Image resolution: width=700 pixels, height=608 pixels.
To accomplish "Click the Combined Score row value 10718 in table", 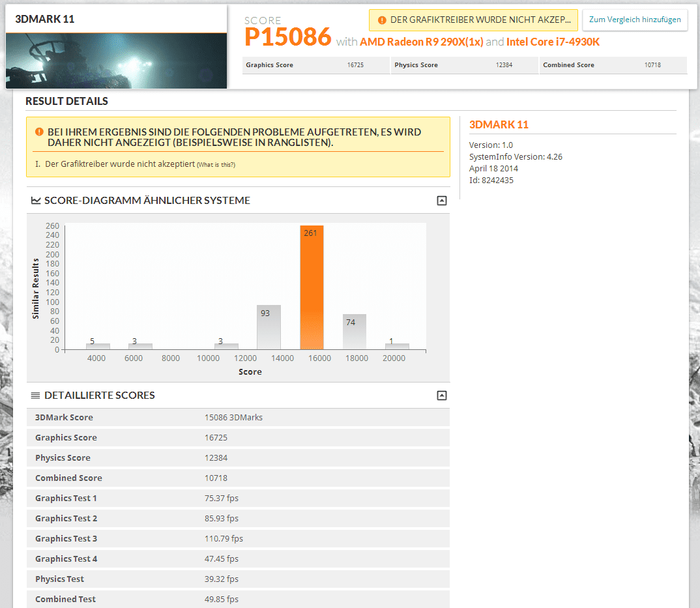I will pyautogui.click(x=216, y=478).
